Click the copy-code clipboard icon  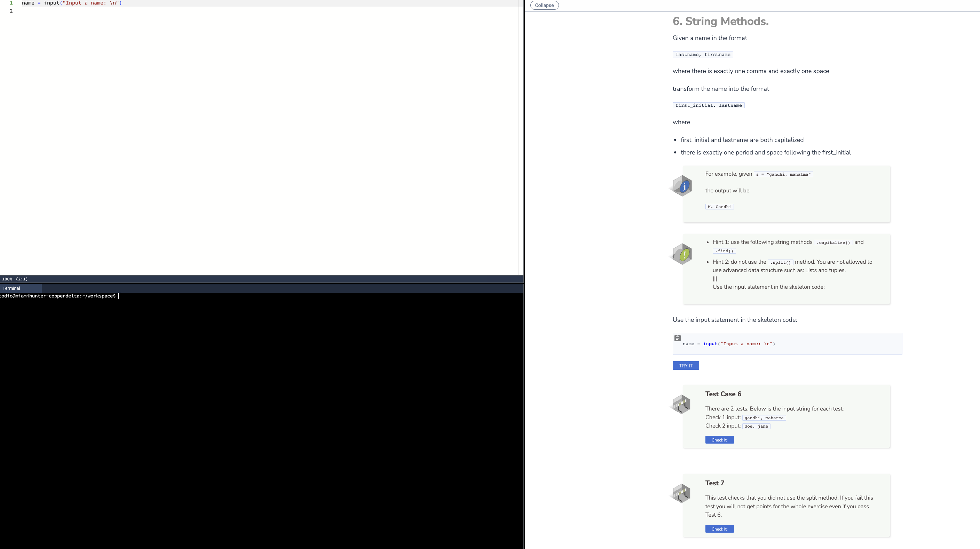(677, 338)
